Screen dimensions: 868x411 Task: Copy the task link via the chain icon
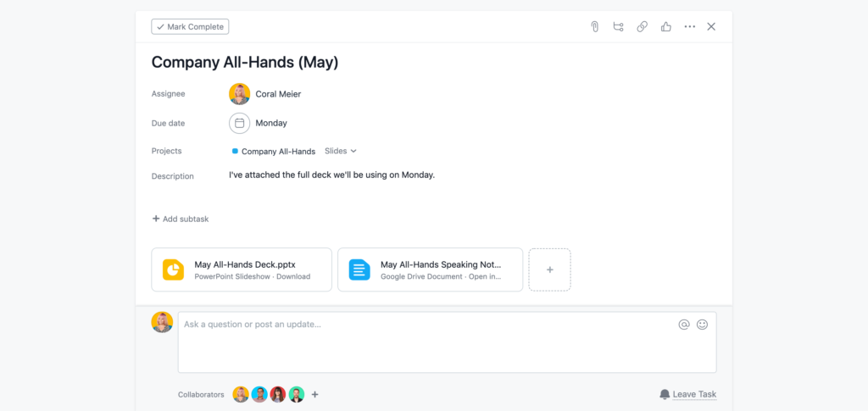(x=643, y=26)
